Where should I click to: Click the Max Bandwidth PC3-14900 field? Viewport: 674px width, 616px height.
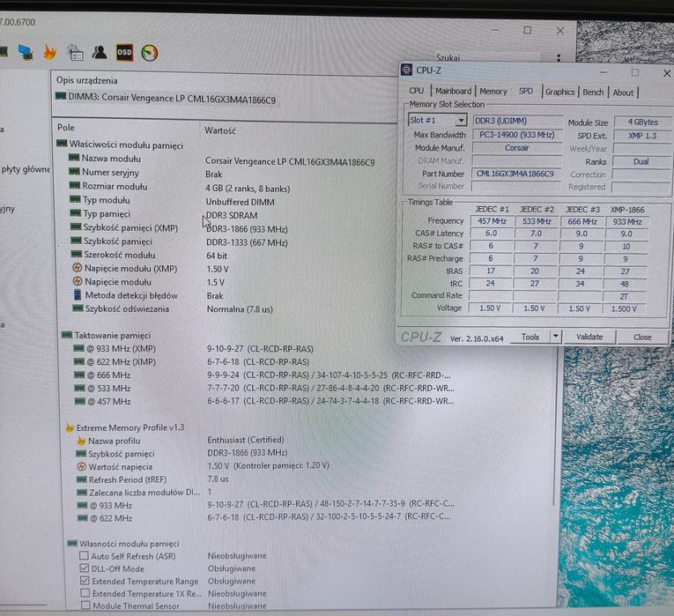click(x=517, y=135)
